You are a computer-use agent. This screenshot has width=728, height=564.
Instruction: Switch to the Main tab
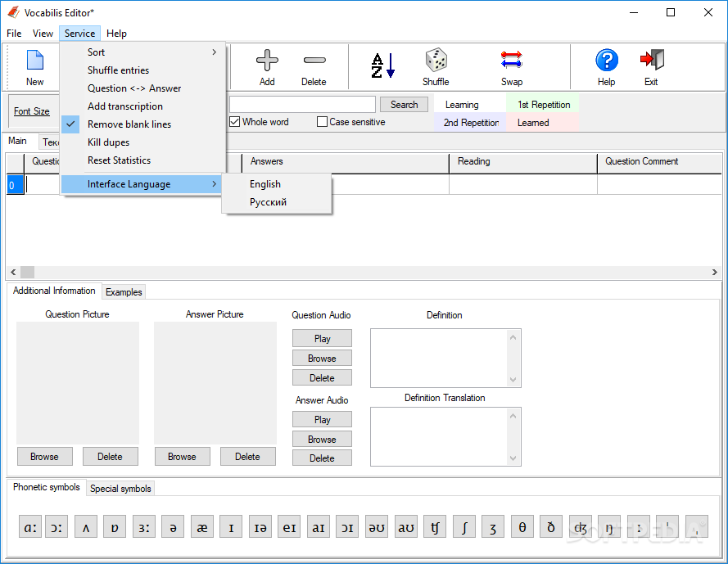[x=18, y=141]
